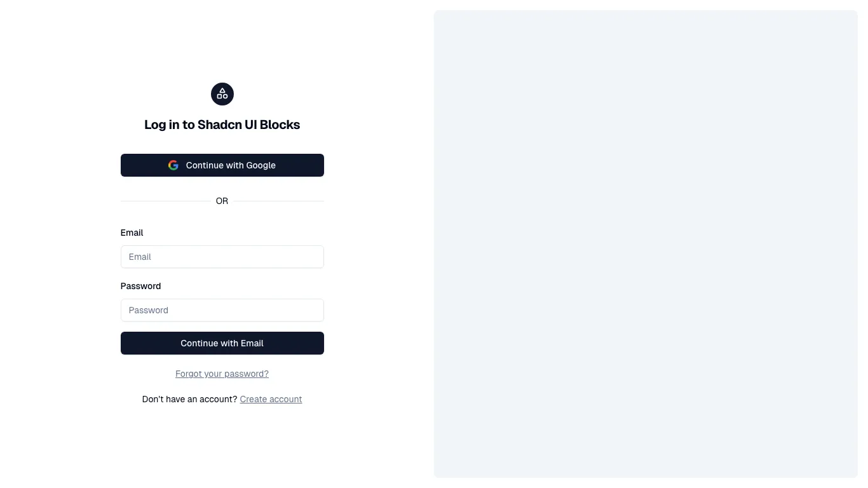Screen dimensions: 868x488
Task: Click the Create account link
Action: [271, 399]
